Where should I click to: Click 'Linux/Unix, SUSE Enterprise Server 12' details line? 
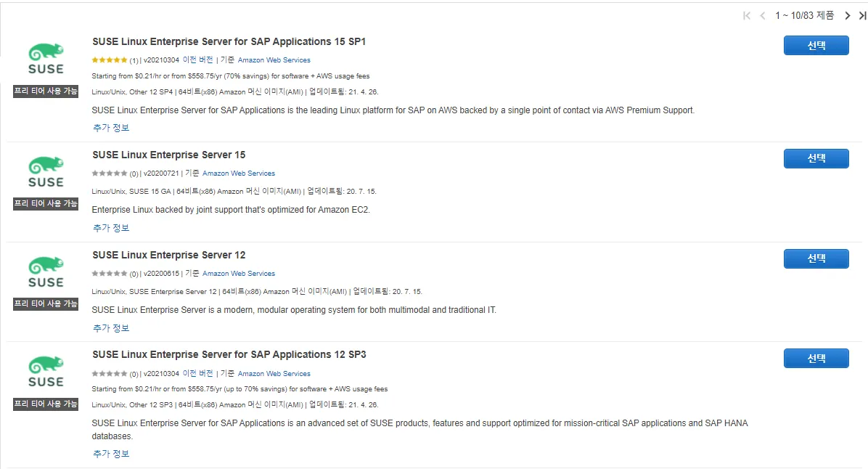257,291
